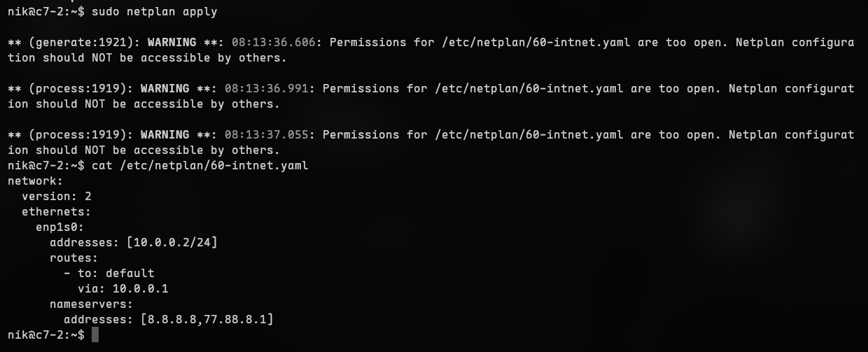Click the blinking cursor block at the last prompt
868x352 pixels.
95,335
